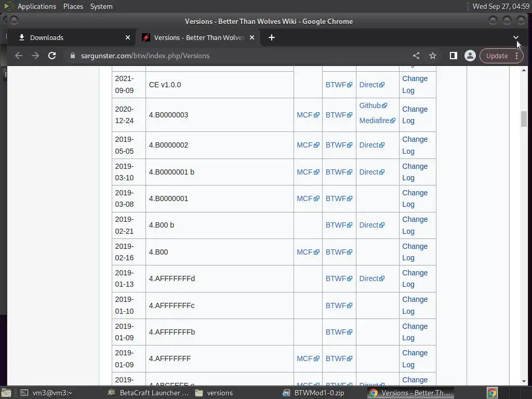This screenshot has width=532, height=399.
Task: Bookmark this tab with the star
Action: pyautogui.click(x=433, y=56)
